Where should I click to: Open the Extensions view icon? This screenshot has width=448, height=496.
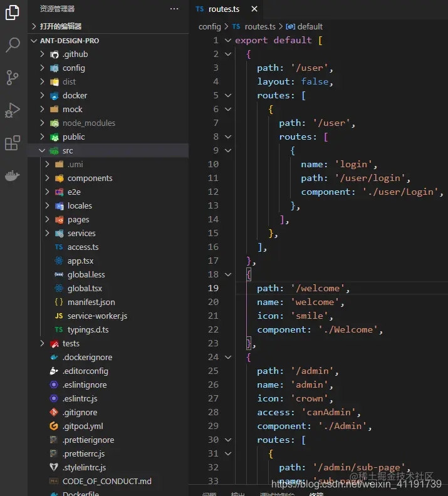13,143
